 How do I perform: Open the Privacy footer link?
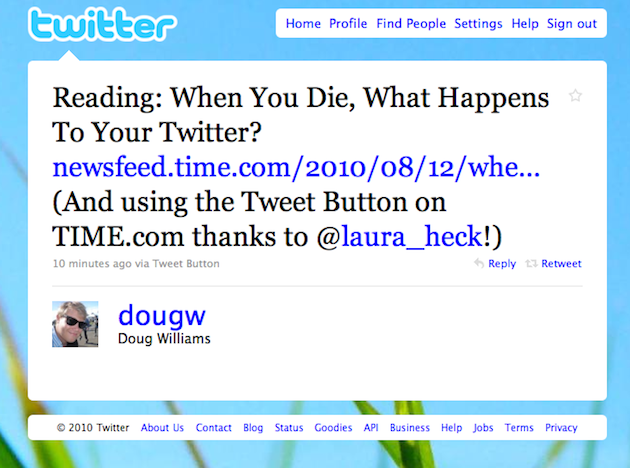pos(561,427)
